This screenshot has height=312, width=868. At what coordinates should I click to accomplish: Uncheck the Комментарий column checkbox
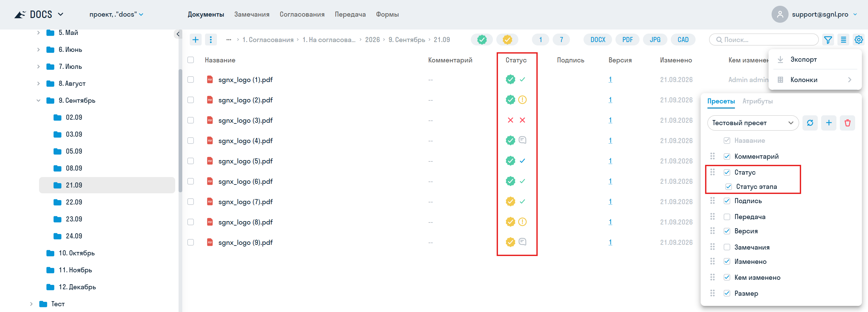coord(727,156)
